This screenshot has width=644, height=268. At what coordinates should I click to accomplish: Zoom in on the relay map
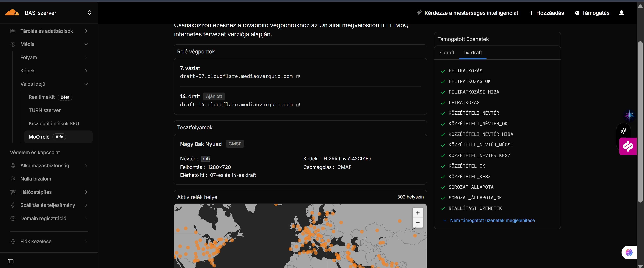(x=417, y=213)
